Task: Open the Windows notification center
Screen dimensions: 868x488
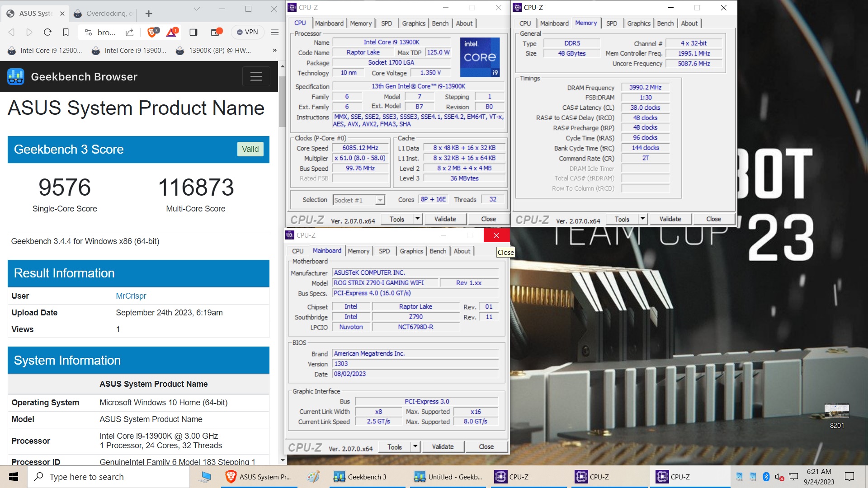Action: (x=849, y=477)
